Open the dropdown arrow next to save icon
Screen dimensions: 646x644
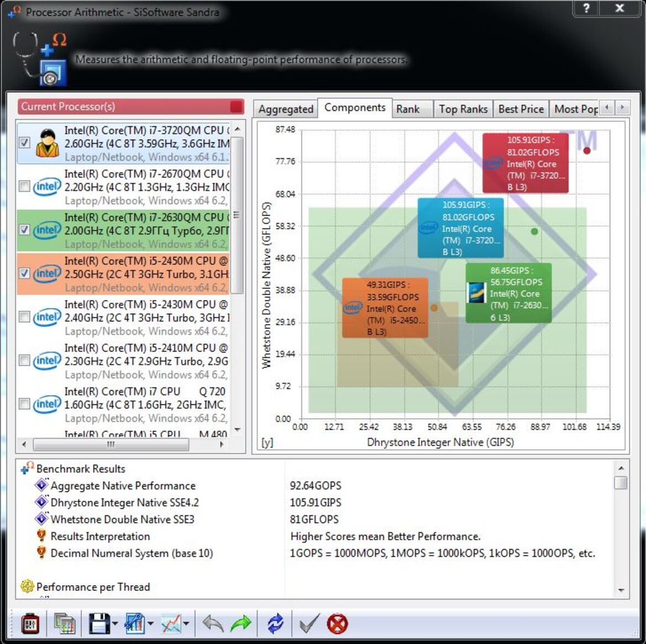[x=114, y=624]
